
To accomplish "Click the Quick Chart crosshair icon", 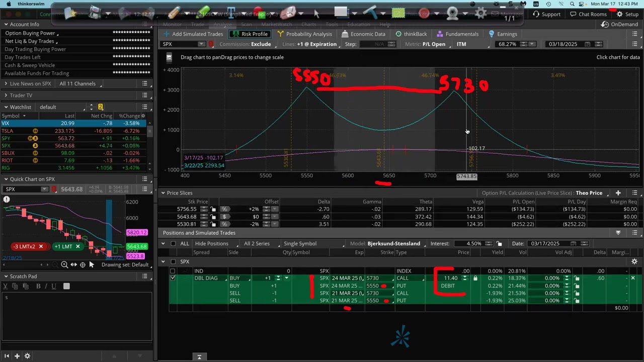I will (x=83, y=264).
